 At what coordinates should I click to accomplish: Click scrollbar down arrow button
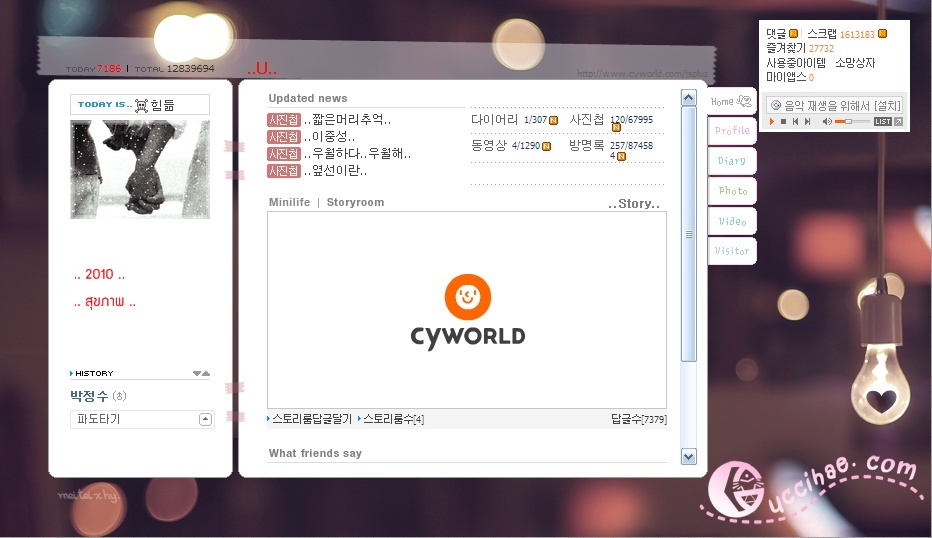pyautogui.click(x=689, y=457)
